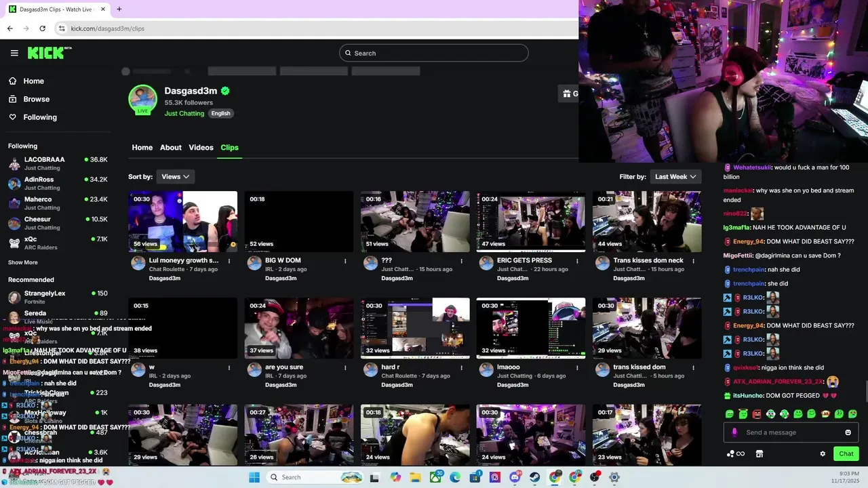
Task: Open Browse in the sidebar
Action: pyautogui.click(x=36, y=99)
